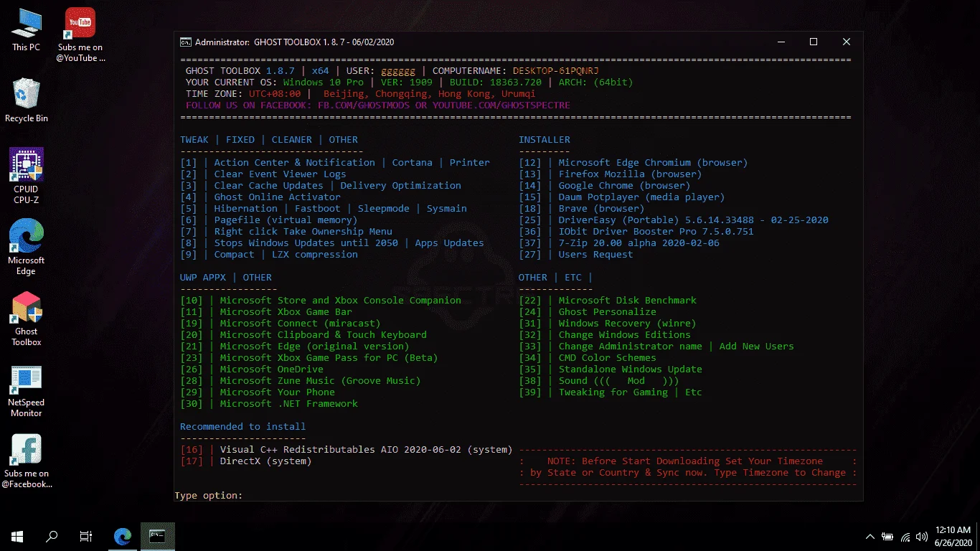Viewport: 980px width, 551px height.
Task: Click the Microsoft Zune Music (Groove Music) line
Action: (301, 381)
